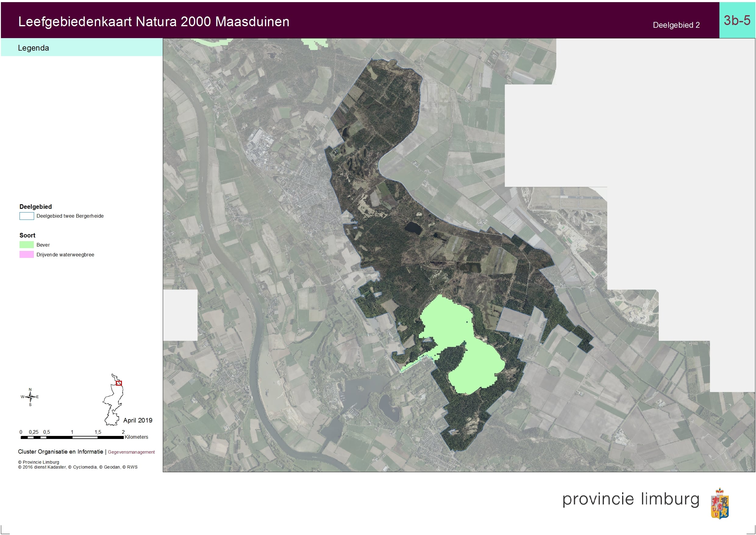Click the pink Drijvende waterweegbree swatch
Screen dimensions: 756x535
pyautogui.click(x=26, y=255)
